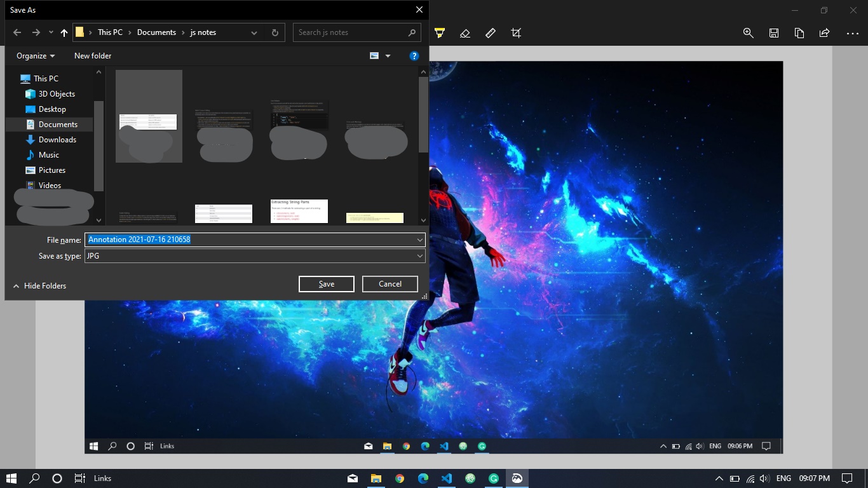Go forward in the Save As dialog
This screenshot has height=488, width=868.
tap(36, 32)
